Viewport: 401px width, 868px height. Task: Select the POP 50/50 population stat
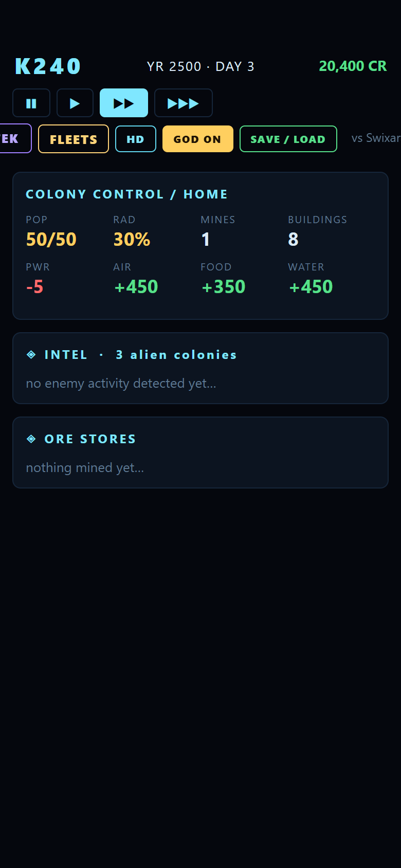[x=51, y=231]
